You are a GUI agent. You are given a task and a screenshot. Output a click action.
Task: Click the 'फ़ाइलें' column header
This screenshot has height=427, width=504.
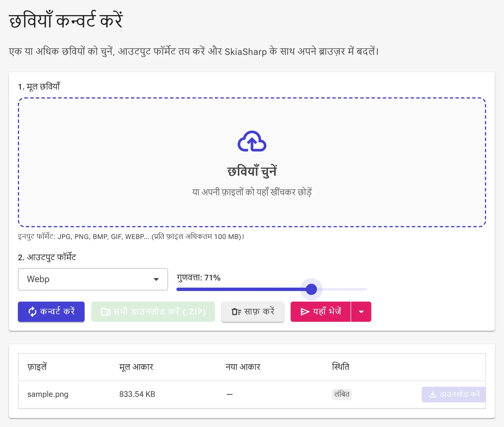point(37,367)
